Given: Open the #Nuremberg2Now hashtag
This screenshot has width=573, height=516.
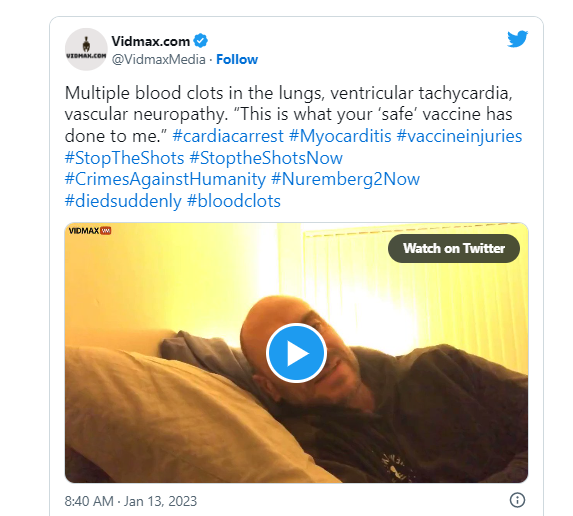Looking at the screenshot, I should [x=345, y=179].
